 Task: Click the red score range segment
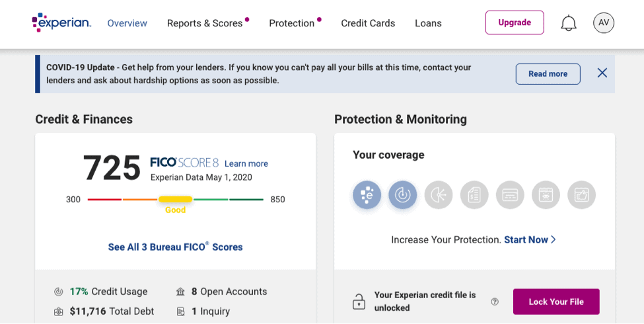pyautogui.click(x=105, y=200)
